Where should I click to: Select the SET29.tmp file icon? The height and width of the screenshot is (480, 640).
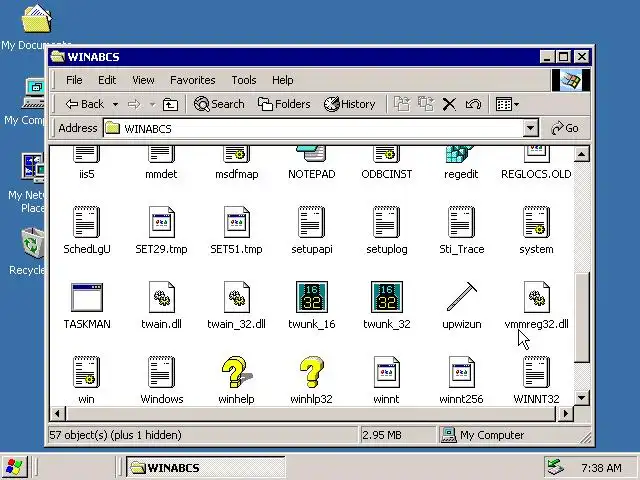[x=161, y=222]
